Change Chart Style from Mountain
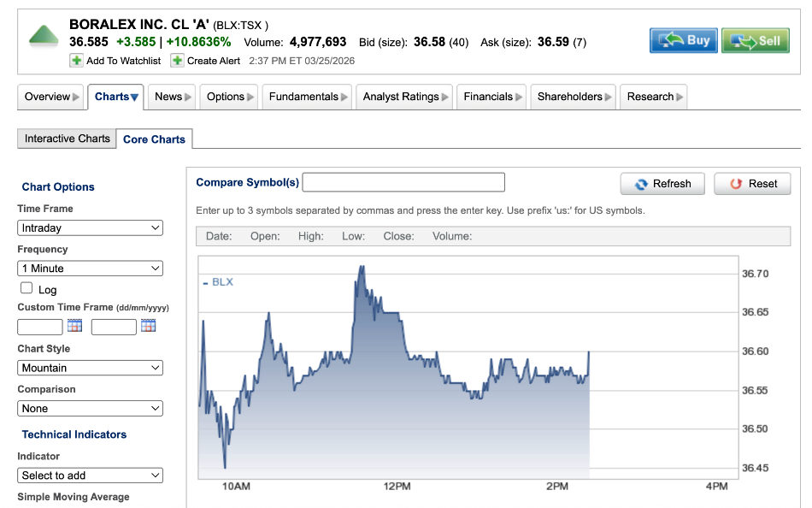Screen dimensions: 812x508 [x=90, y=368]
